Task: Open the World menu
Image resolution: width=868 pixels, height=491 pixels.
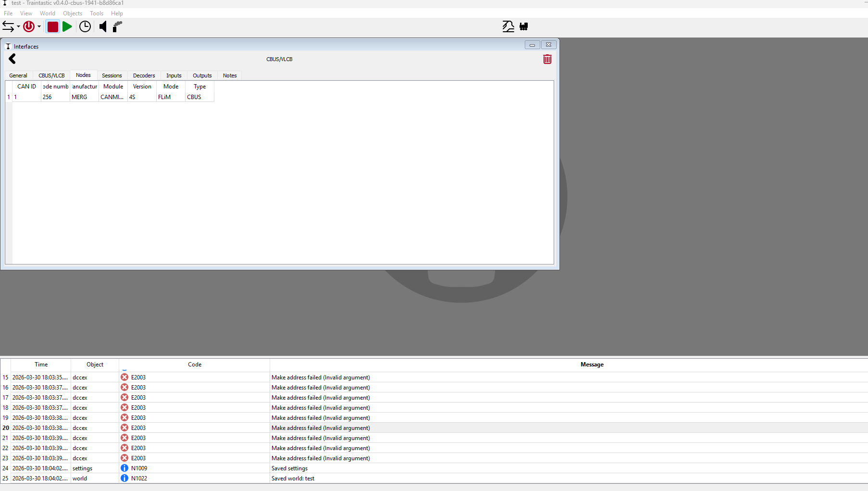Action: click(x=47, y=13)
